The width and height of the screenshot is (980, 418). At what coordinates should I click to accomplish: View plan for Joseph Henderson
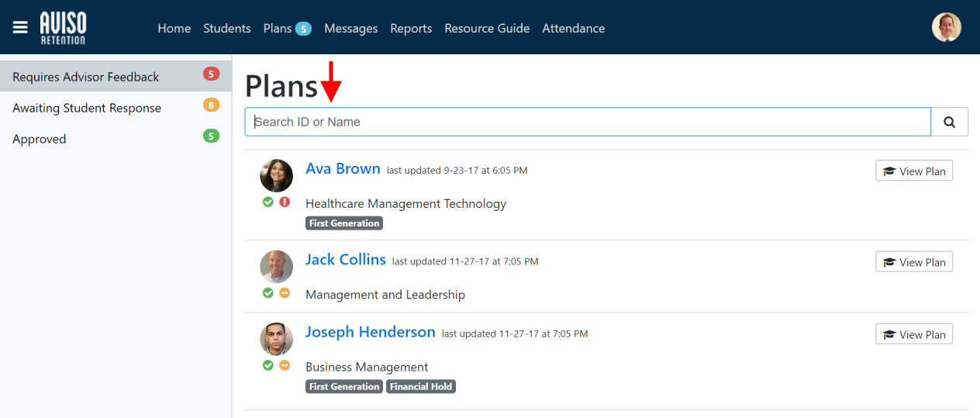click(914, 334)
